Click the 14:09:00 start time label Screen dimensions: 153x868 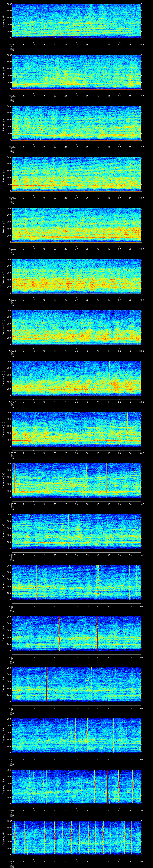(x=12, y=453)
